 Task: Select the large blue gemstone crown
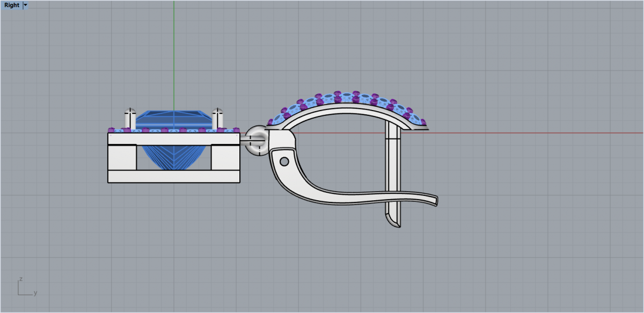173,119
